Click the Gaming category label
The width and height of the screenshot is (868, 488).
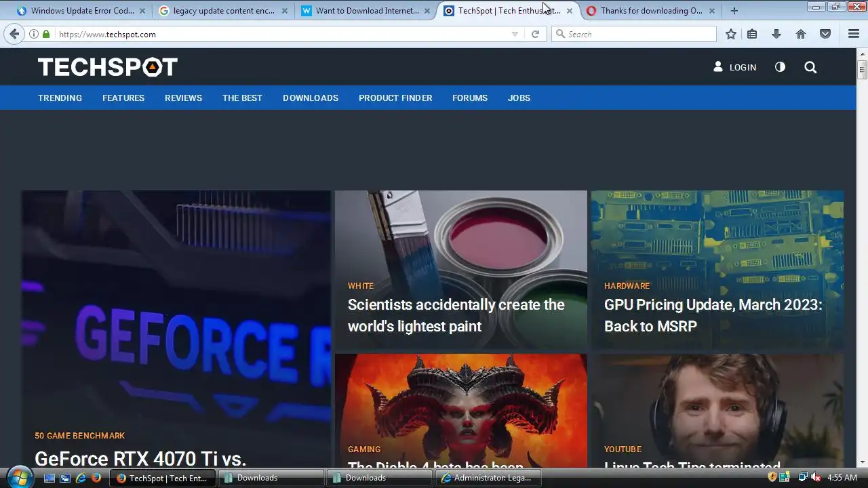click(364, 449)
